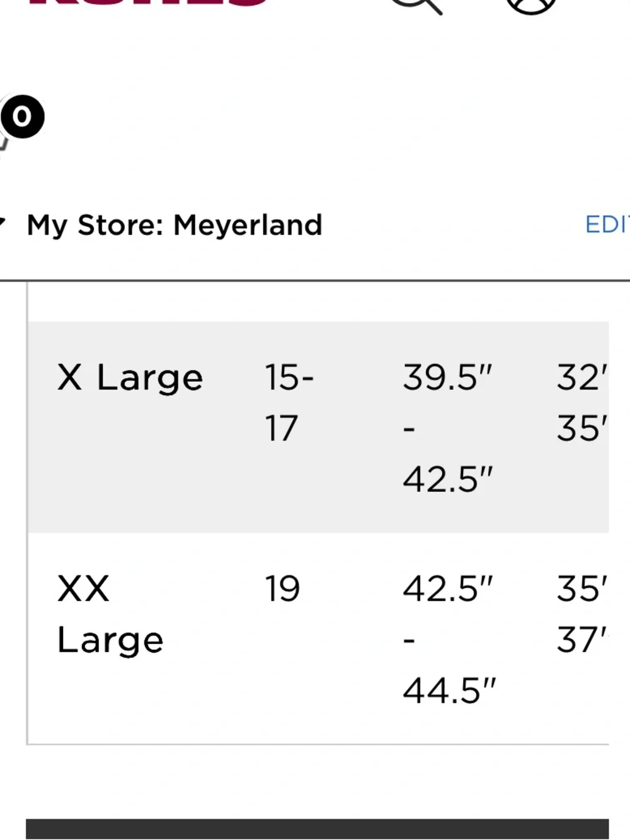Open the search magnifier icon

coord(417,5)
